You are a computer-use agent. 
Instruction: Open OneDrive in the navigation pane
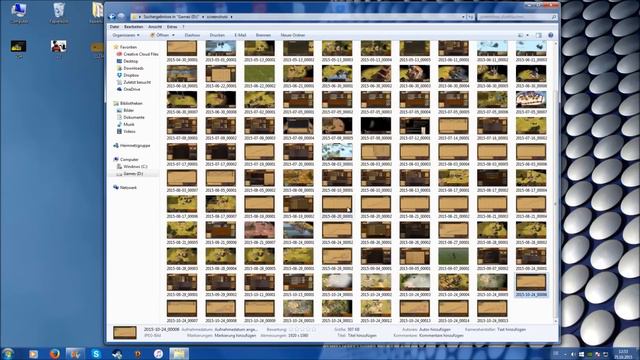click(x=128, y=89)
